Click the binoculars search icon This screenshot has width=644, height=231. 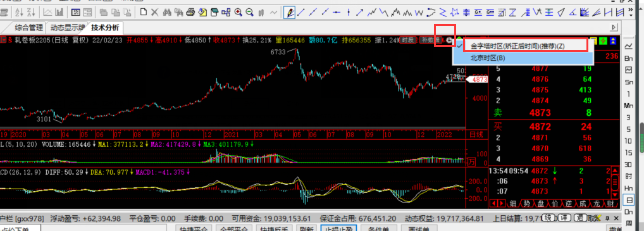point(167,12)
